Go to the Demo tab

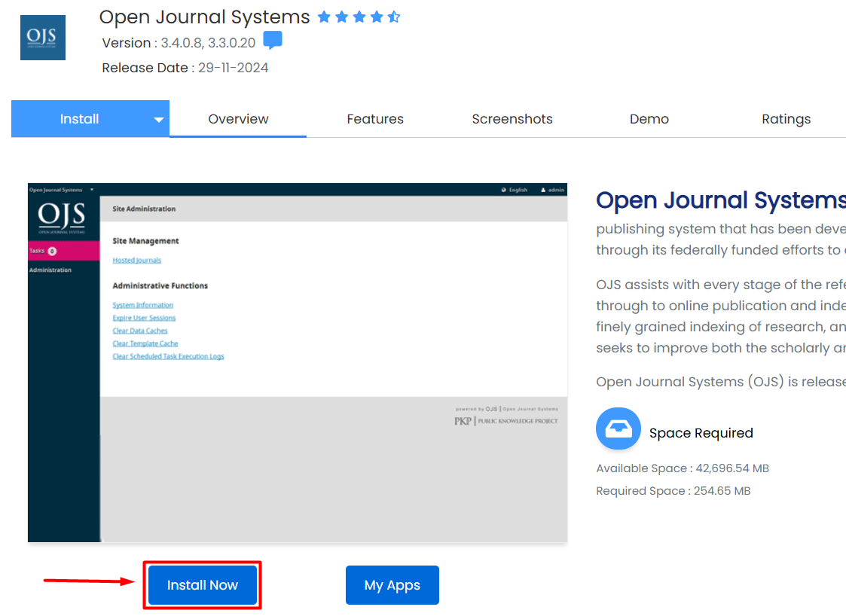coord(649,119)
